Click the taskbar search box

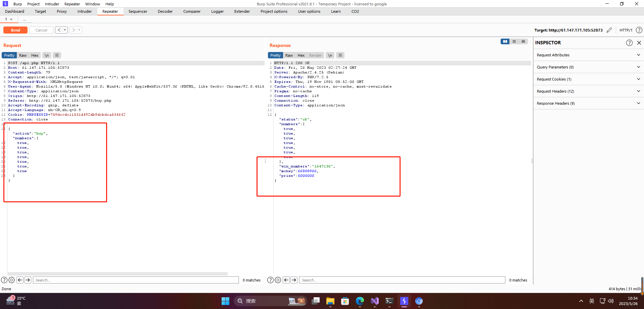click(271, 301)
